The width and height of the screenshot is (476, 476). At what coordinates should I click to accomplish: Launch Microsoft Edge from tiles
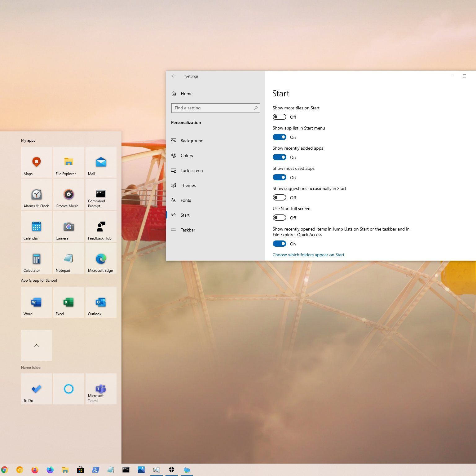coord(101,259)
